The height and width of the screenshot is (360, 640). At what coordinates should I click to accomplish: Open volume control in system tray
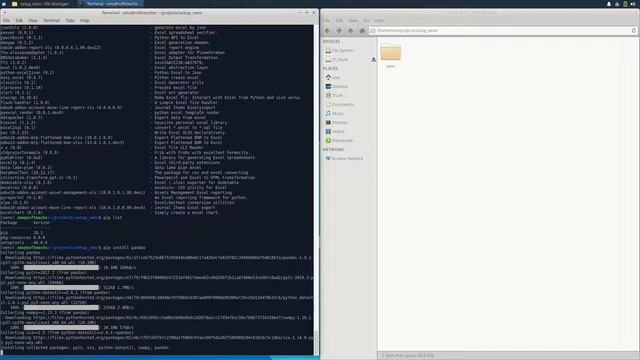pyautogui.click(x=633, y=4)
